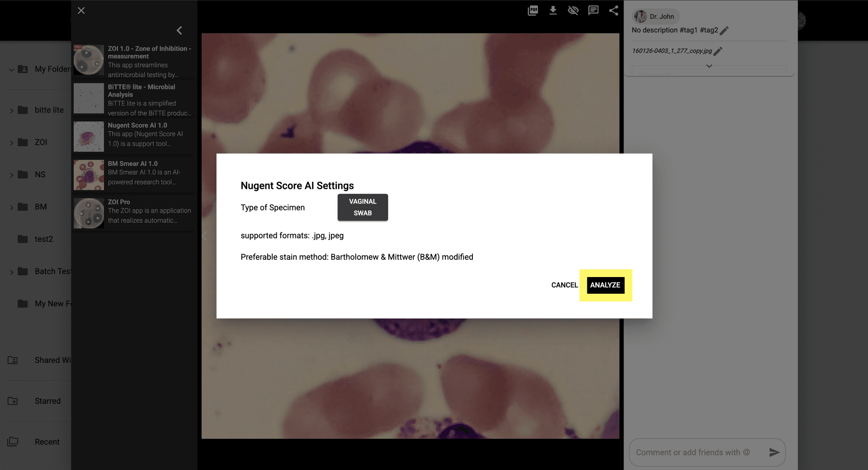This screenshot has width=868, height=470.
Task: Click the comment input field
Action: [696, 452]
